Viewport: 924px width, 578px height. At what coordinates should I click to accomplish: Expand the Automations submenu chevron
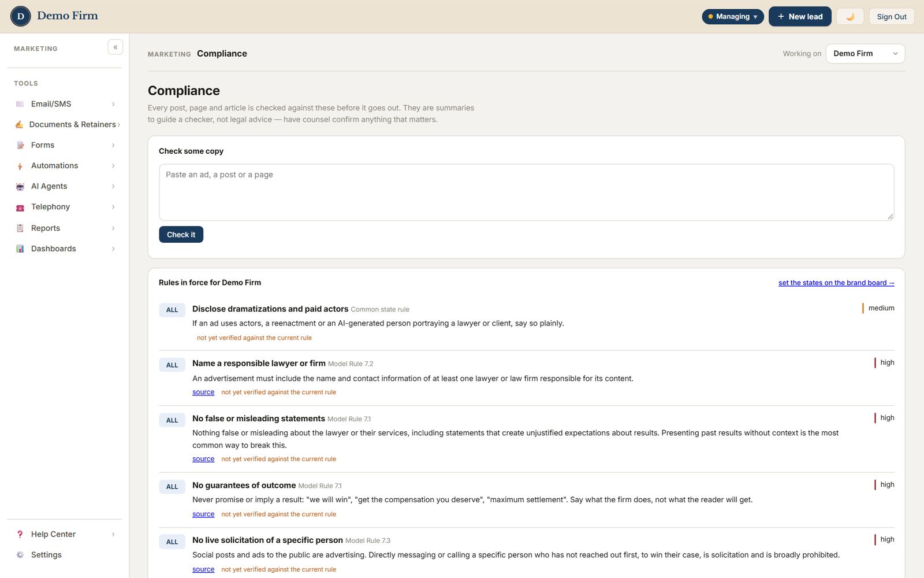pyautogui.click(x=113, y=166)
